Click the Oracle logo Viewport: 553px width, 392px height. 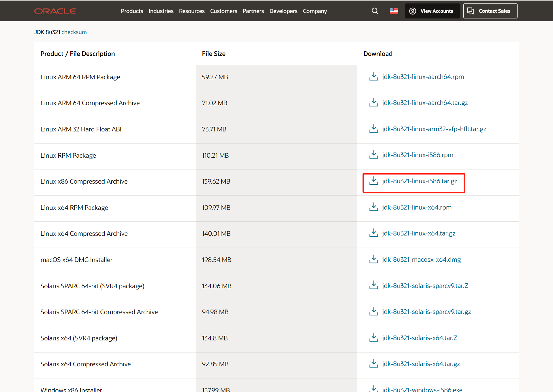click(55, 11)
